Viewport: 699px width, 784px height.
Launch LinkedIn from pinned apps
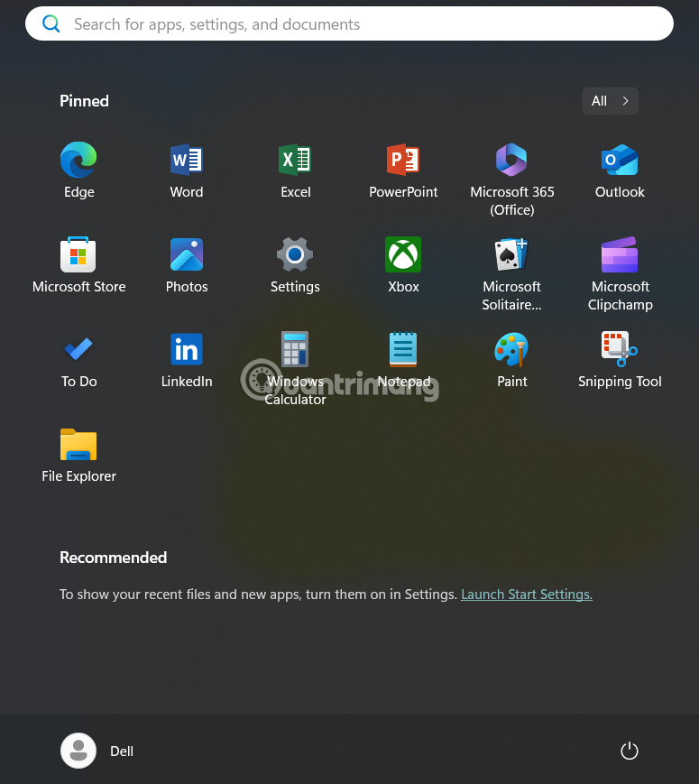tap(187, 349)
